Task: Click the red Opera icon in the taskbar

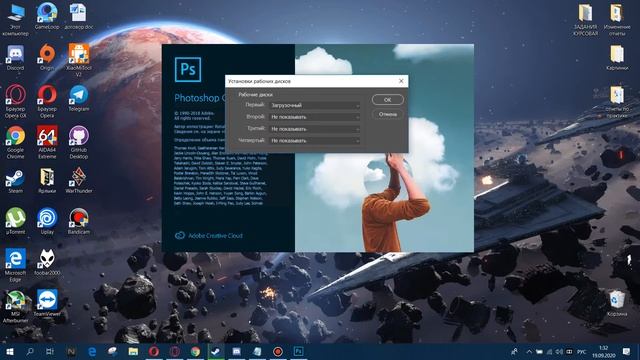Action: click(154, 351)
